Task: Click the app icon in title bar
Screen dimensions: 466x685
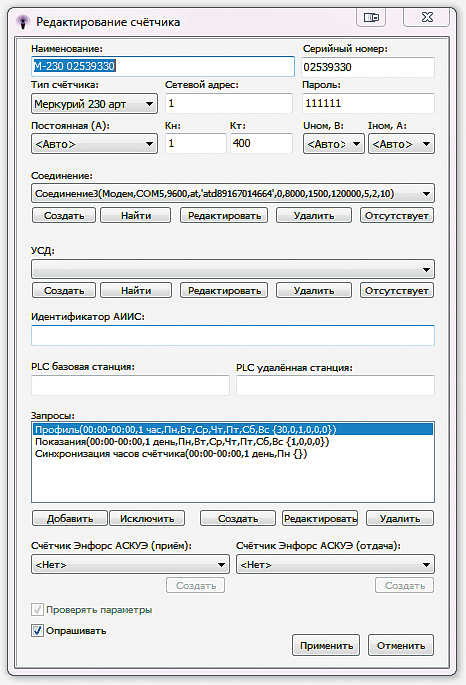Action: click(x=23, y=21)
